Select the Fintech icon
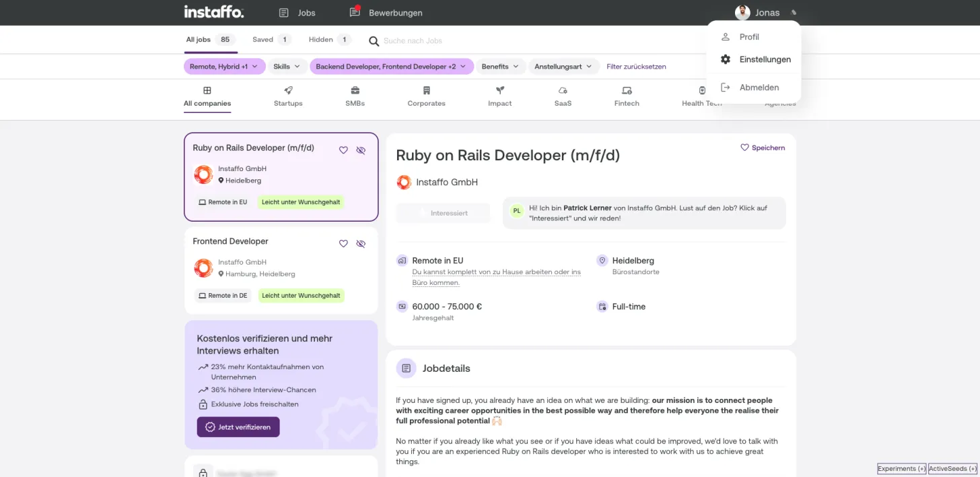This screenshot has height=477, width=980. (x=627, y=90)
